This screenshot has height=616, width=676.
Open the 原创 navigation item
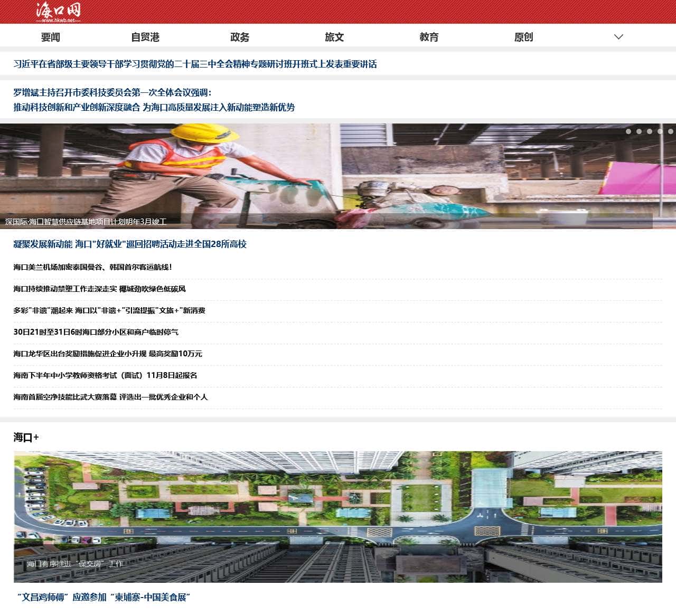(523, 37)
